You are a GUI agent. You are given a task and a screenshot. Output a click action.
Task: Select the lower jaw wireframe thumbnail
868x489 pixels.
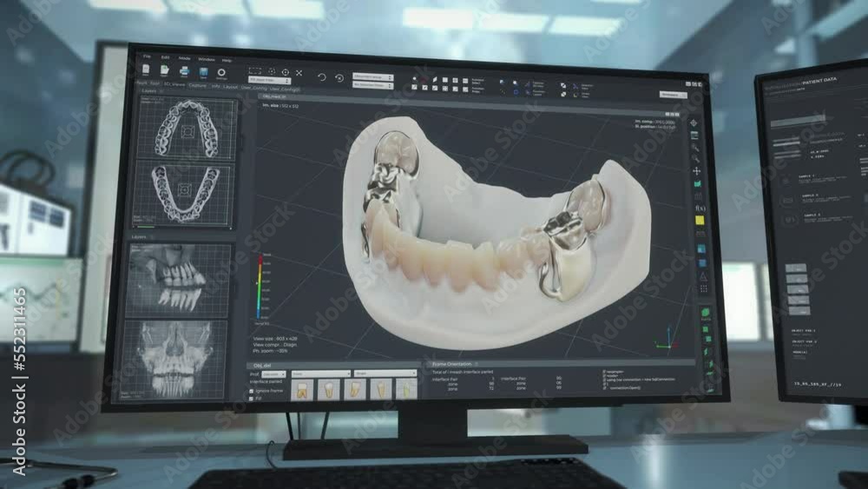(184, 194)
